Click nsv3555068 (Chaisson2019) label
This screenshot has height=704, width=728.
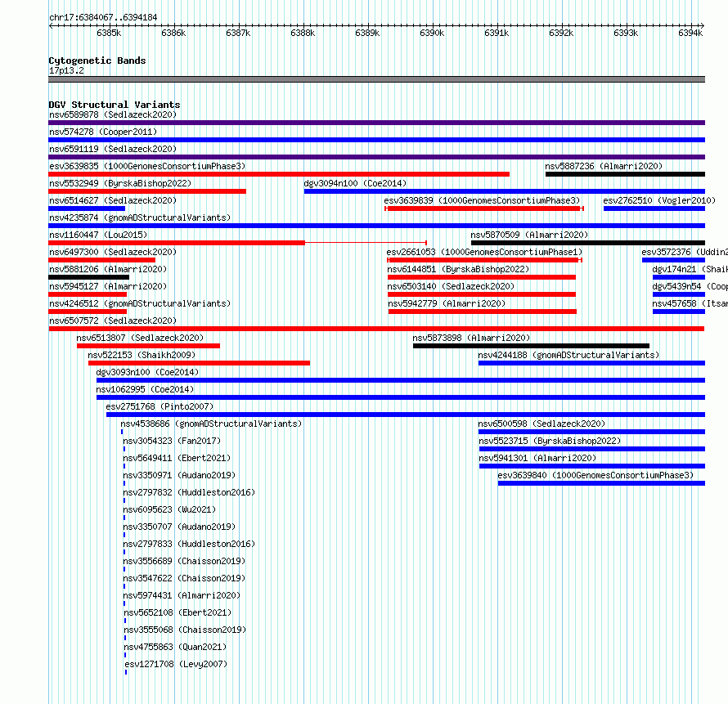[185, 630]
